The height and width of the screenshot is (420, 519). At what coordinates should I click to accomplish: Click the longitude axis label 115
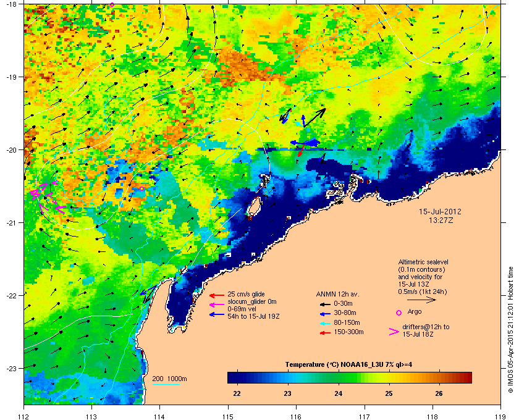(228, 417)
